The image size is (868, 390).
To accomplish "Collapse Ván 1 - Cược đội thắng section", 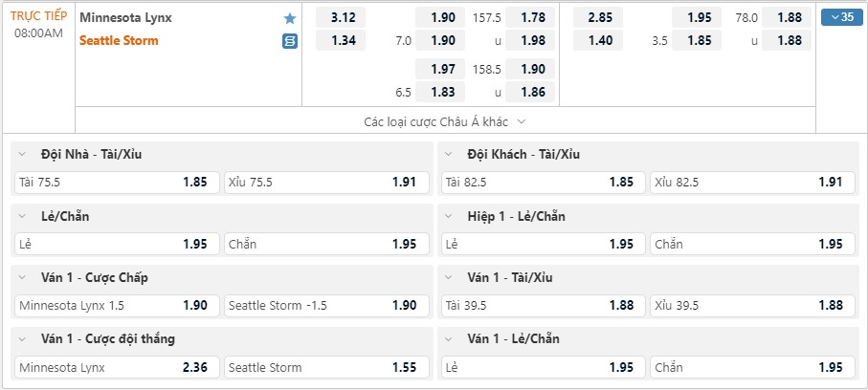I will click(22, 339).
